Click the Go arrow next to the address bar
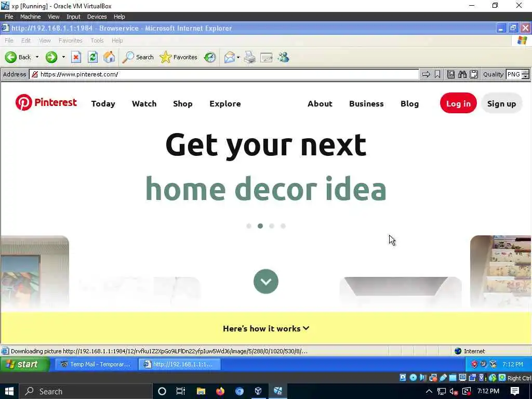532x399 pixels. tap(426, 74)
